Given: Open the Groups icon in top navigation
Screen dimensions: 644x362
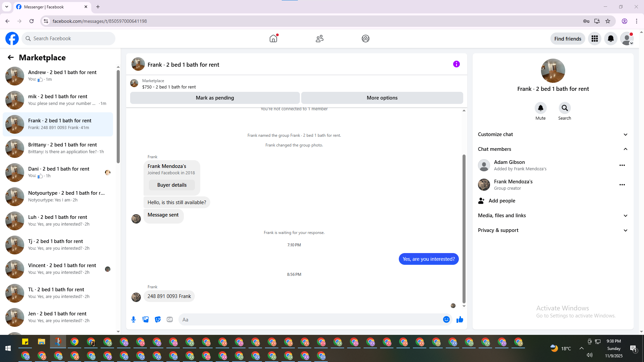Looking at the screenshot, I should pyautogui.click(x=366, y=39).
